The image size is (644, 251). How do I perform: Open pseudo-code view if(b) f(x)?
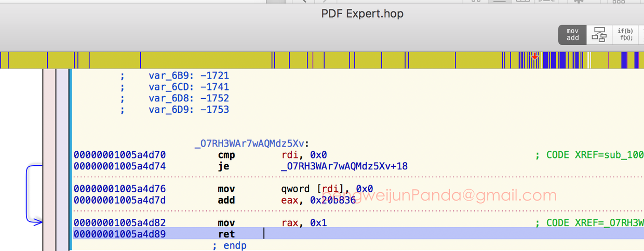(625, 35)
